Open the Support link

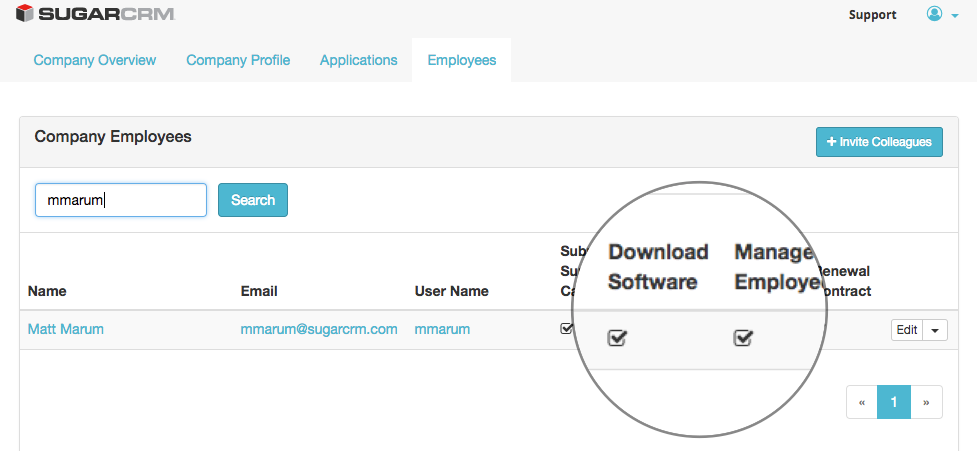[x=872, y=15]
